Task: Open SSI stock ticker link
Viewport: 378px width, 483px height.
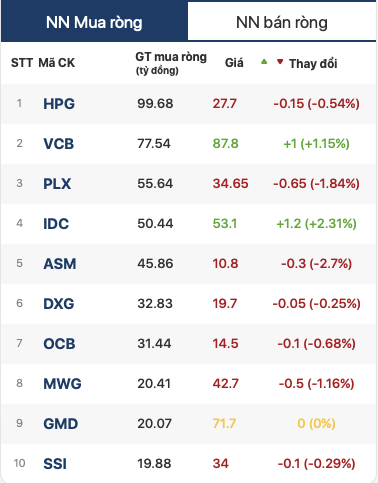Action: (x=55, y=464)
